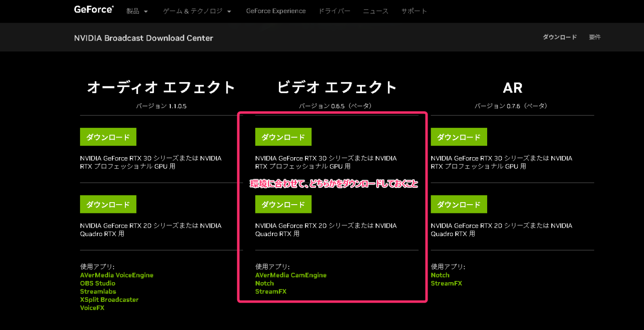Viewport: 644px width, 330px height.
Task: Click the GeForce logo
Action: 93,9
